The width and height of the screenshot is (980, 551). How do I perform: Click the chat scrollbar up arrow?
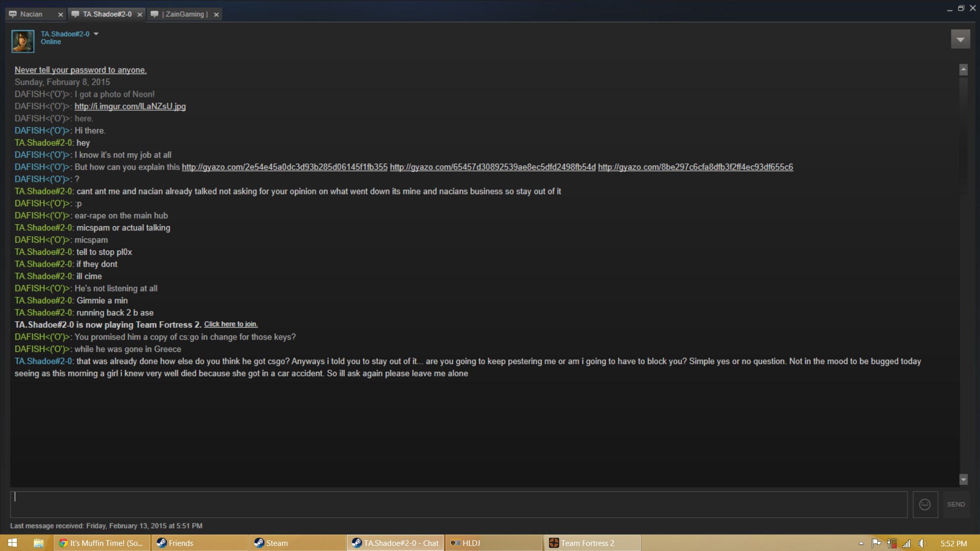(963, 69)
